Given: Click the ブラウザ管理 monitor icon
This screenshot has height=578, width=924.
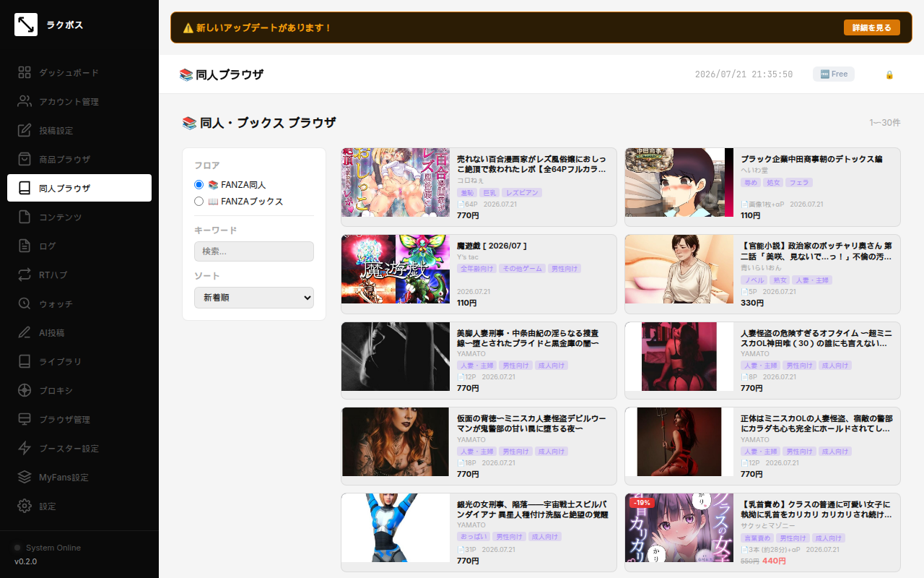Looking at the screenshot, I should pyautogui.click(x=25, y=419).
